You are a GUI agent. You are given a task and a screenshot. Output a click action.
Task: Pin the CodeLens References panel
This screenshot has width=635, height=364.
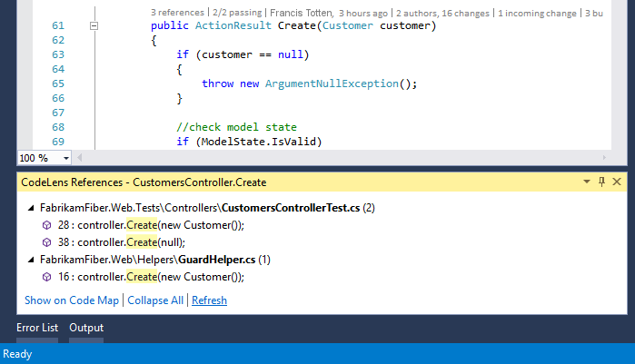coord(601,182)
